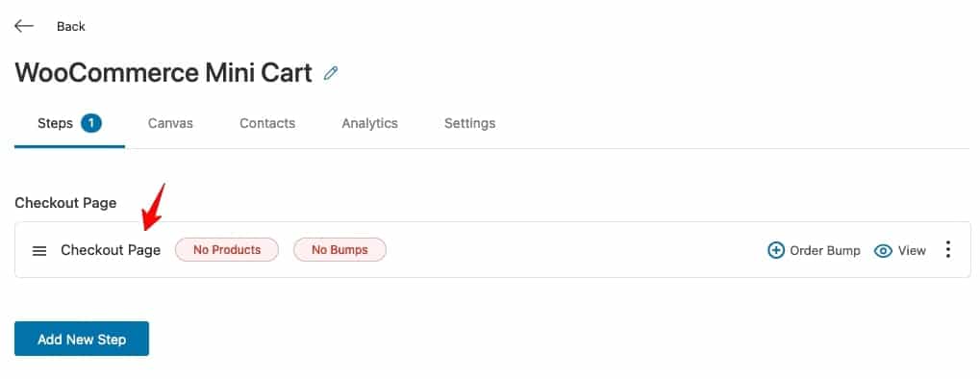Image resolution: width=980 pixels, height=379 pixels.
Task: Open the three-dot options menu
Action: (948, 249)
